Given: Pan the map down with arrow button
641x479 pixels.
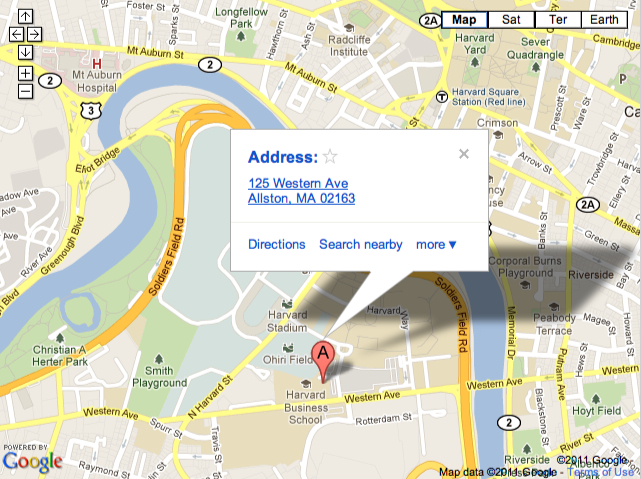Looking at the screenshot, I should (25, 52).
